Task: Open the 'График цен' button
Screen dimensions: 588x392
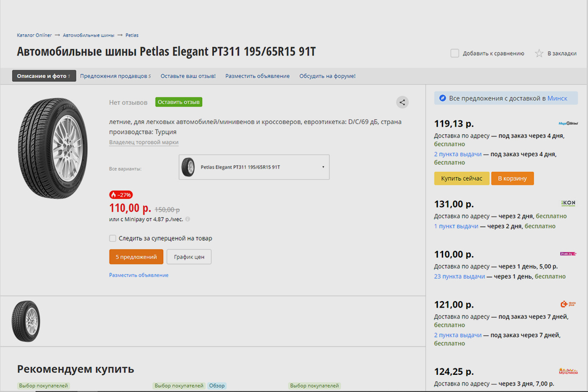Action: pos(189,257)
